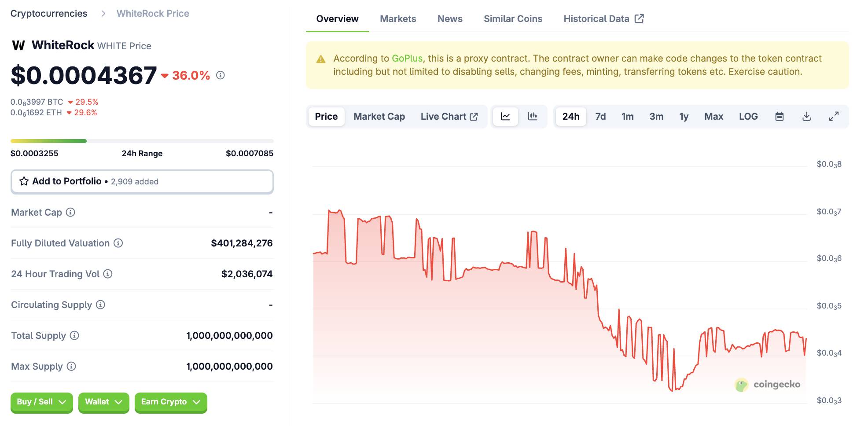Screen dimensions: 868x426
Task: Switch to the News tab
Action: point(450,19)
